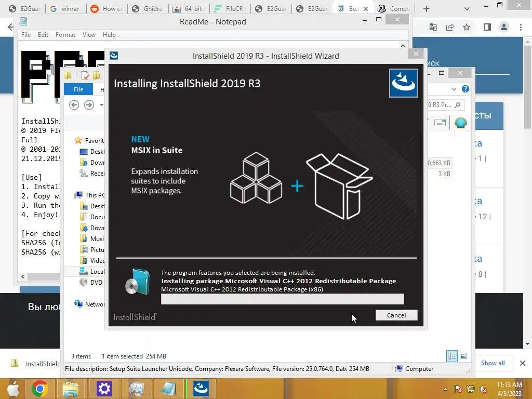Switch to FileCR tab in Chrome
The height and width of the screenshot is (399, 532).
[230, 9]
